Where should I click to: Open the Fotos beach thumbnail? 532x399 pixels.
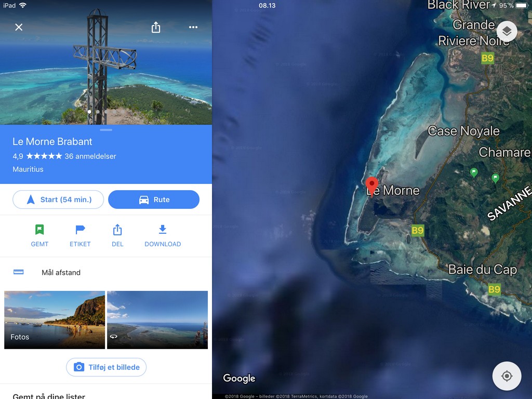pos(54,320)
